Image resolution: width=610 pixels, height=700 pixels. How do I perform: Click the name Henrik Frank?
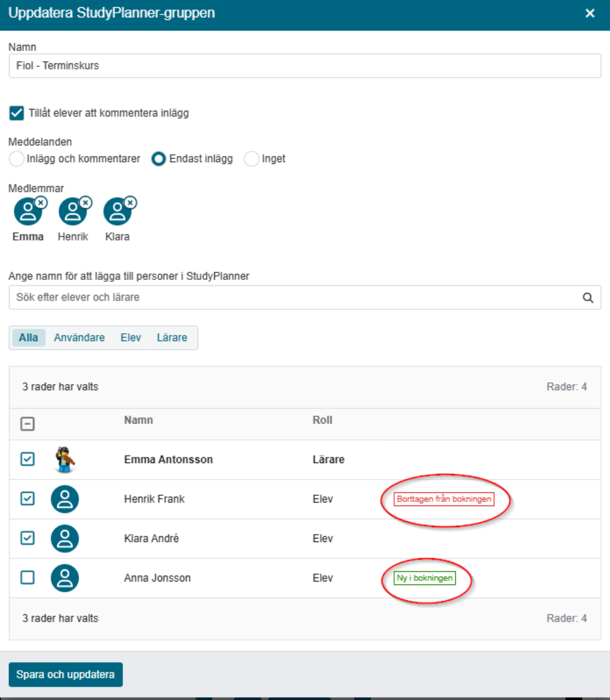pos(154,499)
